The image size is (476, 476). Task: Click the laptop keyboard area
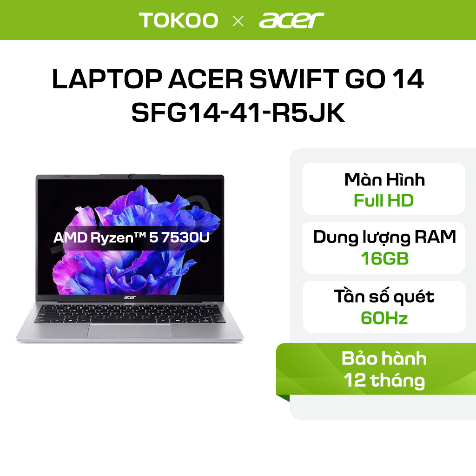tap(130, 313)
